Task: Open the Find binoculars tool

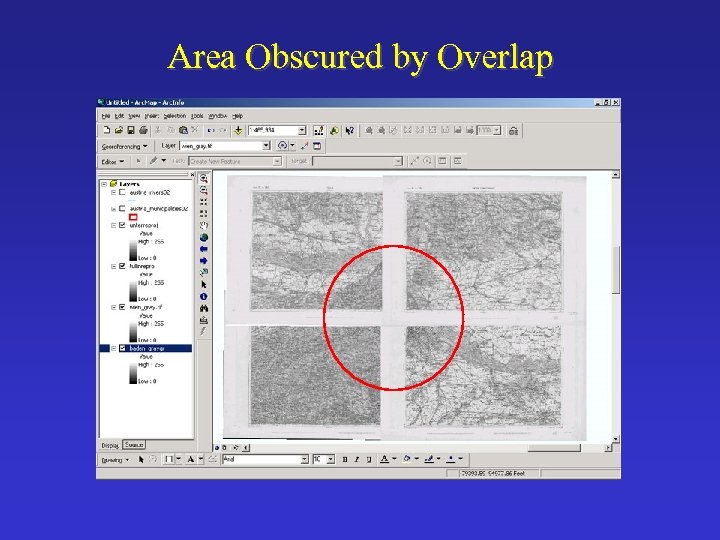Action: pyautogui.click(x=203, y=308)
